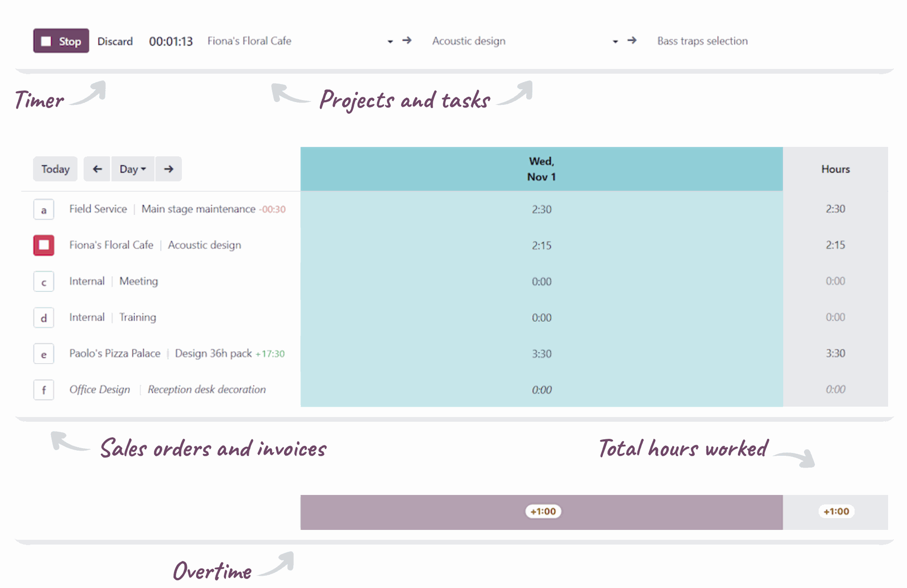Expand the Acoustic design task dropdown
Image resolution: width=907 pixels, height=588 pixels.
tap(615, 42)
